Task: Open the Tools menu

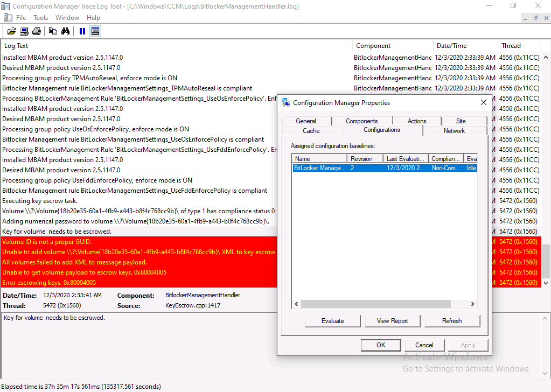Action: click(41, 18)
